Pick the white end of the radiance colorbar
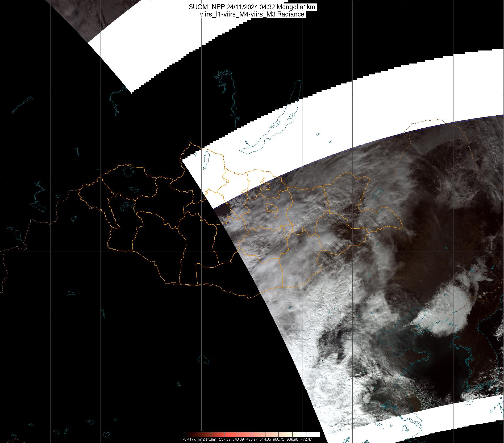The width and height of the screenshot is (504, 443). point(316,435)
